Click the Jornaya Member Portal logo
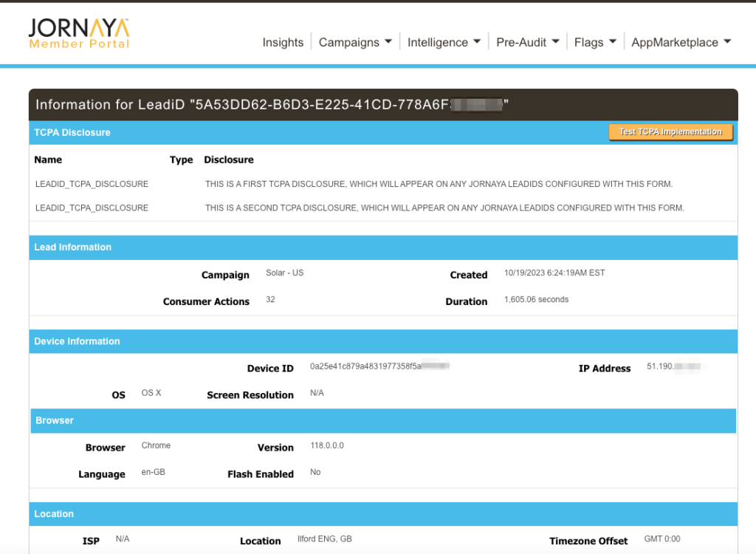This screenshot has width=756, height=554. coord(79,34)
